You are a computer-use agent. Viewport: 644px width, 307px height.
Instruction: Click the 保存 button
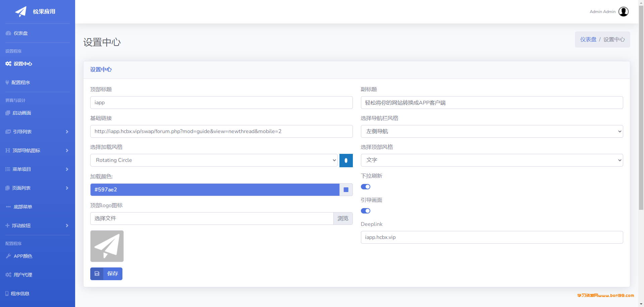(106, 274)
